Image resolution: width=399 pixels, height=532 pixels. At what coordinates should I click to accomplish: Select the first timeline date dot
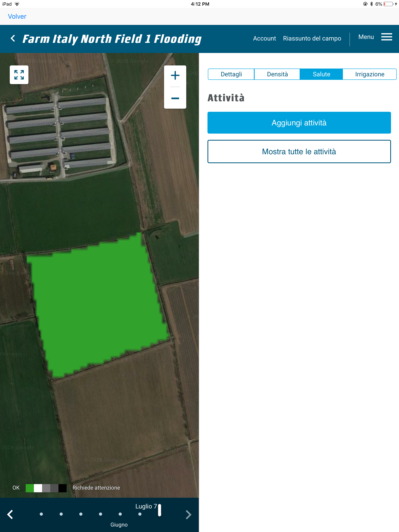(x=41, y=514)
